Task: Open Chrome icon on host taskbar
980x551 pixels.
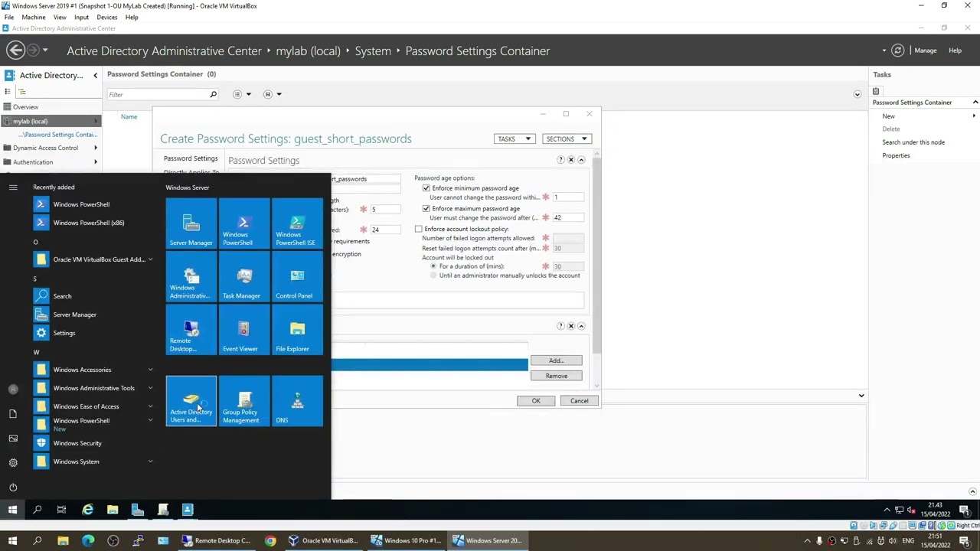Action: click(270, 540)
